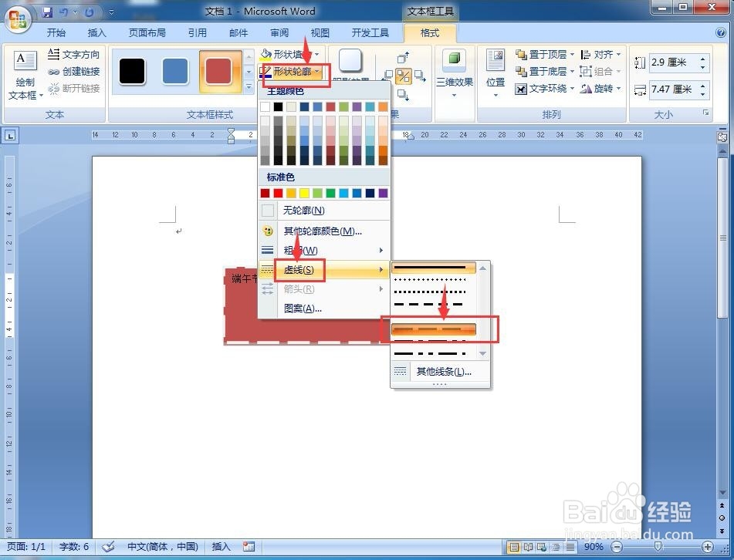The image size is (734, 560).
Task: Toggle the shadow on/off center button
Action: point(403,76)
